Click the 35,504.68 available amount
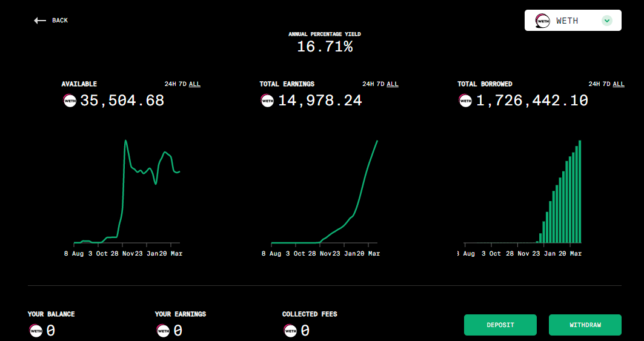This screenshot has height=341, width=644. pyautogui.click(x=122, y=101)
